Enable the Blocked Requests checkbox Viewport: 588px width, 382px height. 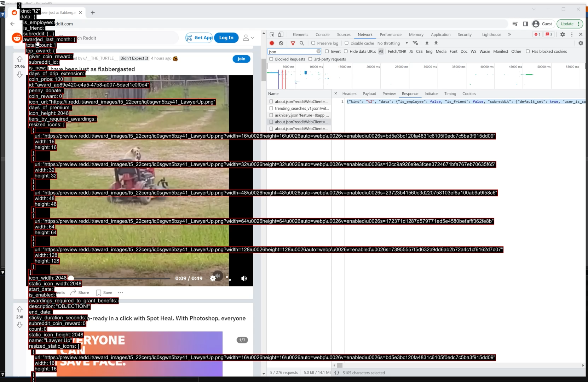click(271, 59)
